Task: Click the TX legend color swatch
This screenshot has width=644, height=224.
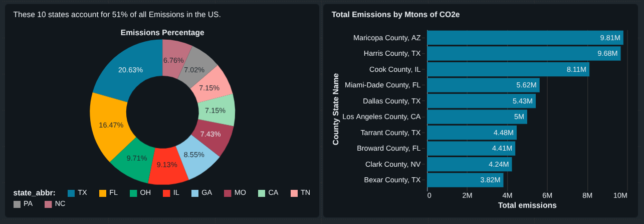Action: pyautogui.click(x=71, y=193)
